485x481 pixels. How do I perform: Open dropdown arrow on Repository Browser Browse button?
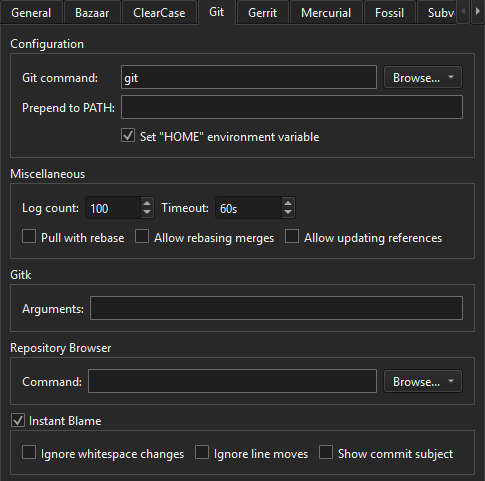451,381
